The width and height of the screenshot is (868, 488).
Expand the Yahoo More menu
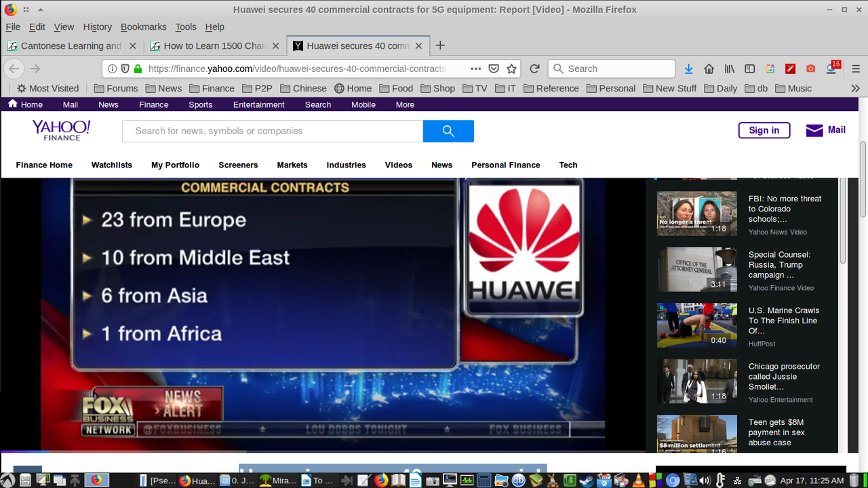point(405,104)
